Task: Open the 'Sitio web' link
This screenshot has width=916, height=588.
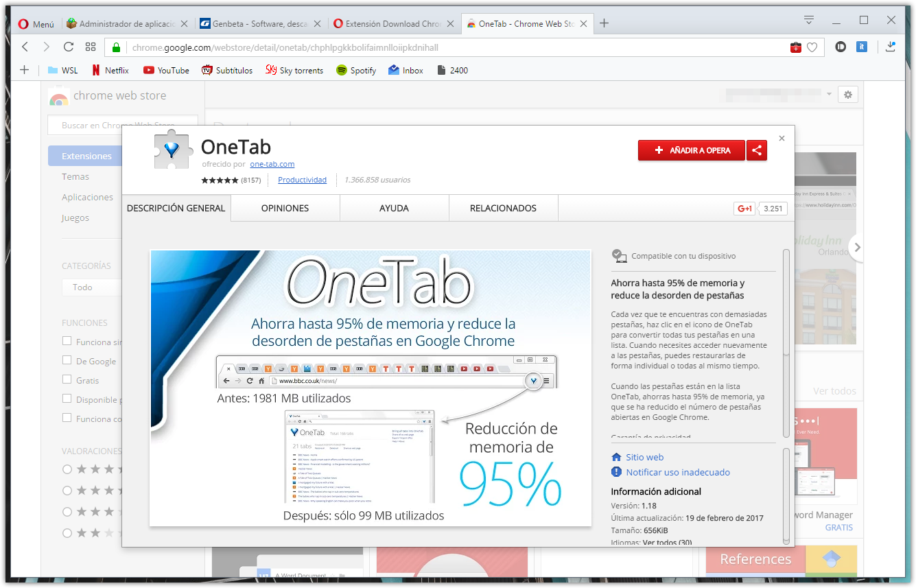Action: click(x=644, y=457)
